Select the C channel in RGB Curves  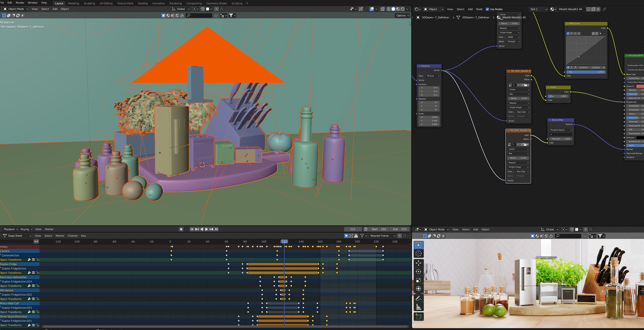[568, 34]
